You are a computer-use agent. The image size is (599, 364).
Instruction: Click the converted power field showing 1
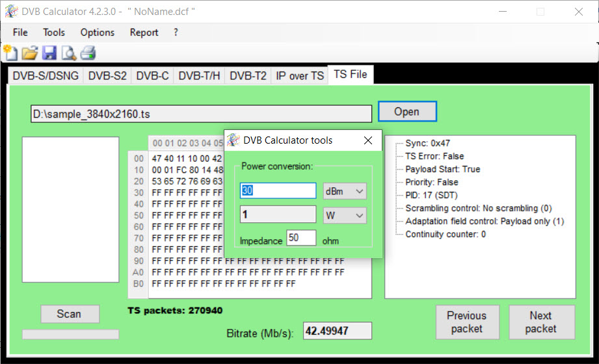(x=278, y=214)
